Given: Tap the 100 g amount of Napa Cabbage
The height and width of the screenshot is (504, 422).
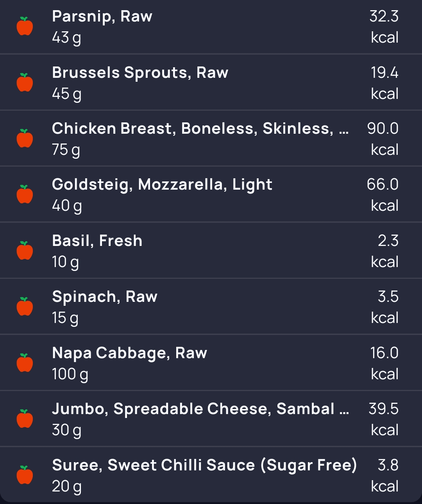Looking at the screenshot, I should pyautogui.click(x=70, y=375).
